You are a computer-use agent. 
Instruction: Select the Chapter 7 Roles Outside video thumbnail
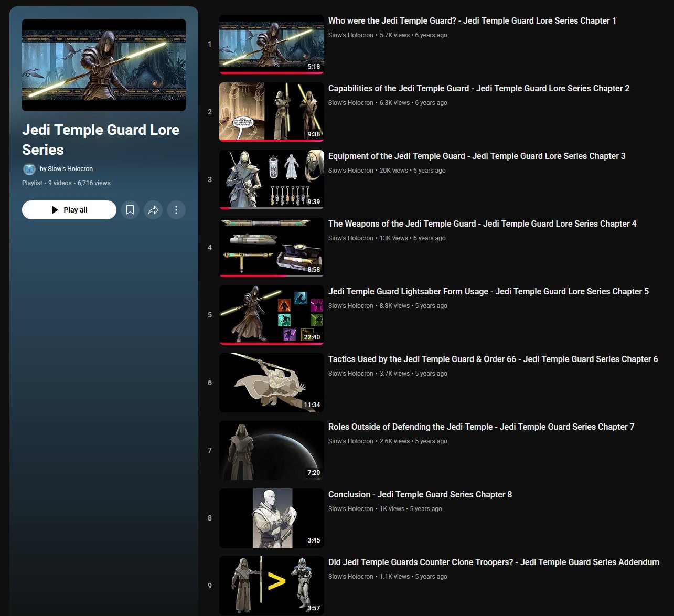tap(271, 450)
